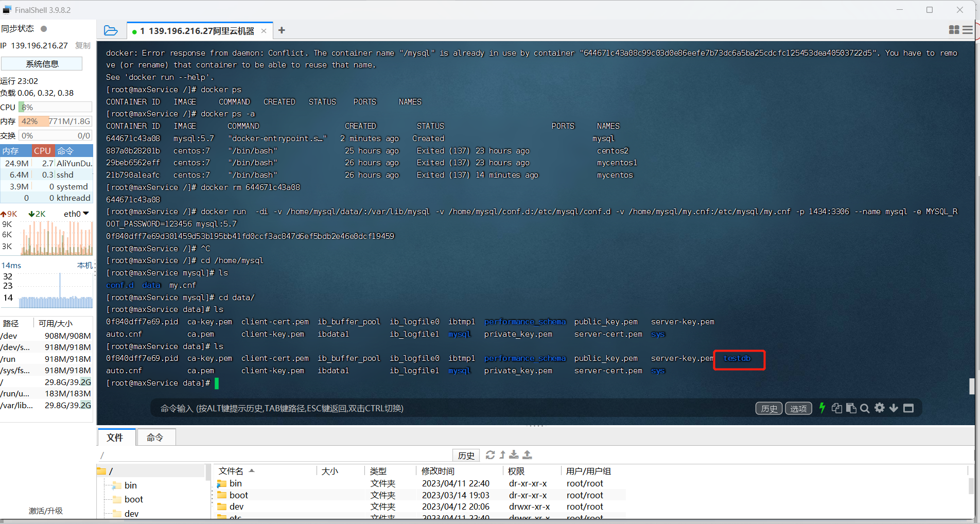Open file path 历史 button
This screenshot has width=980, height=524.
coord(466,456)
